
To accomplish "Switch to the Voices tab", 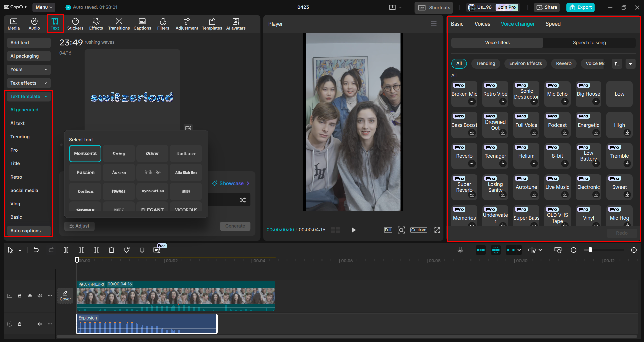I will click(482, 24).
